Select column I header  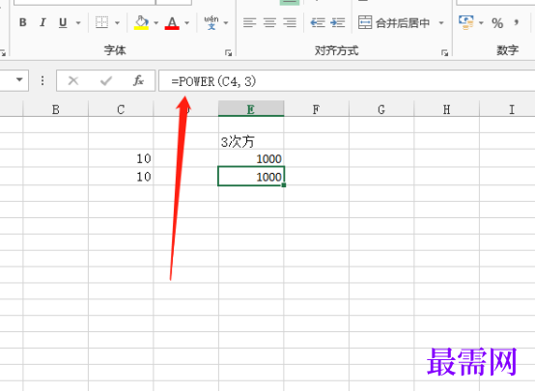click(x=507, y=109)
